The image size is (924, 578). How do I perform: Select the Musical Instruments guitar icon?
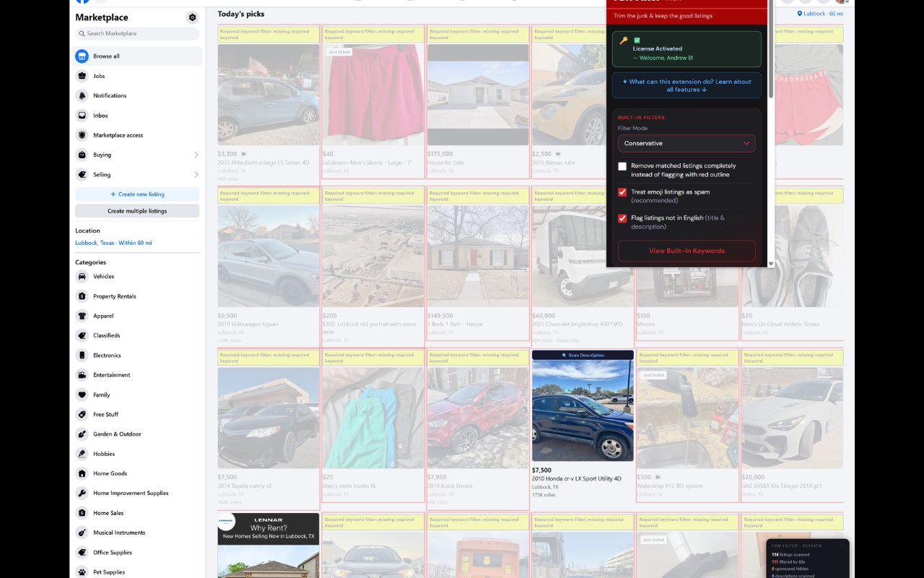82,532
